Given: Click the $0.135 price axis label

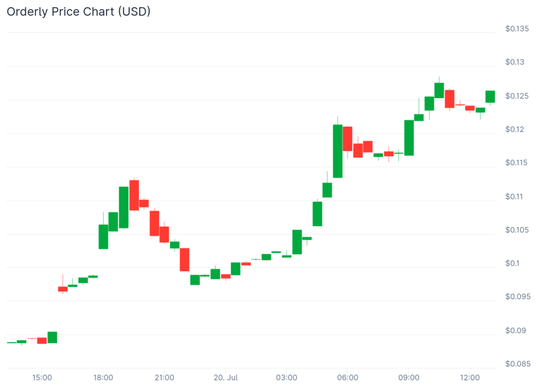Looking at the screenshot, I should (x=517, y=29).
